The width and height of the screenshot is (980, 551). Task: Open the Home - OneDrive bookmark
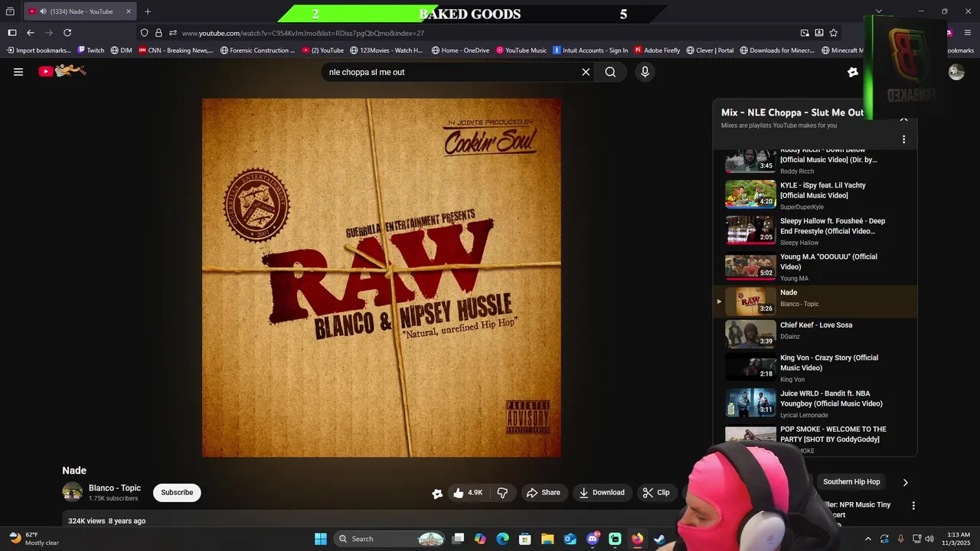point(460,51)
